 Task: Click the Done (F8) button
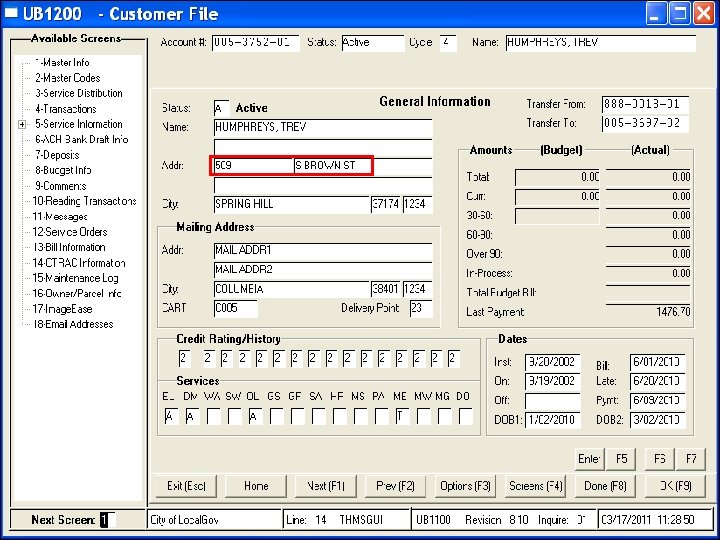pyautogui.click(x=604, y=486)
